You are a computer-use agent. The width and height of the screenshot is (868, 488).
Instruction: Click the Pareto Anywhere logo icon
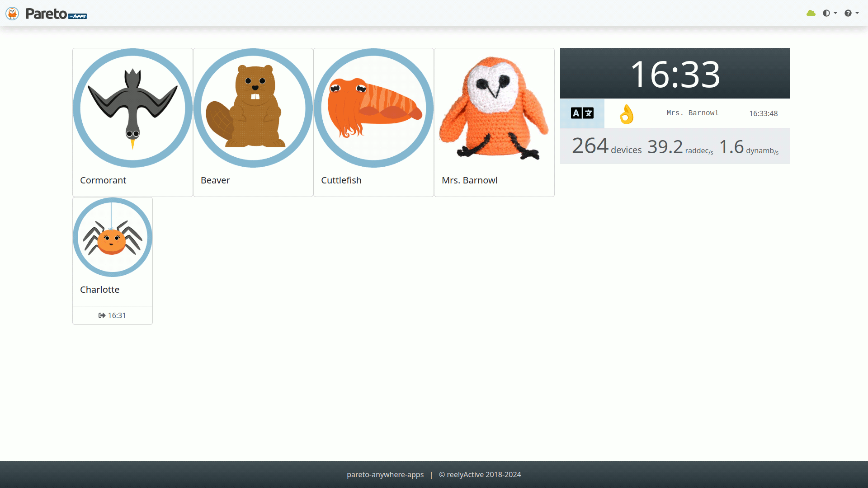click(12, 13)
